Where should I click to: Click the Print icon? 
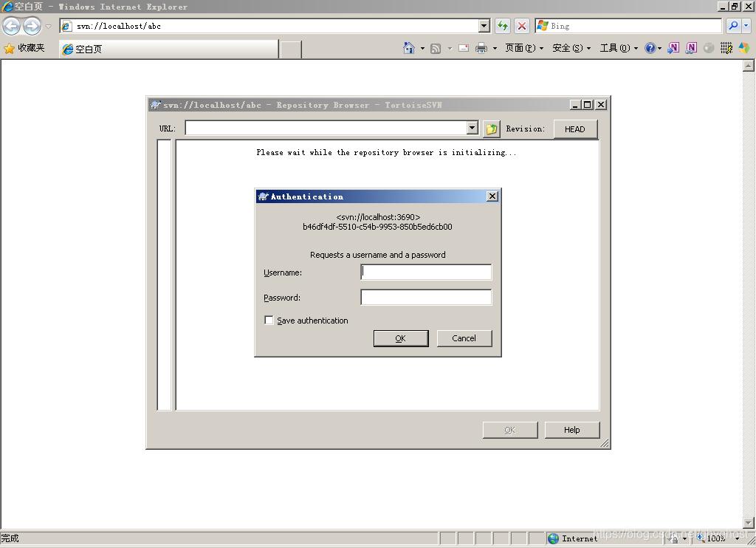tap(481, 48)
